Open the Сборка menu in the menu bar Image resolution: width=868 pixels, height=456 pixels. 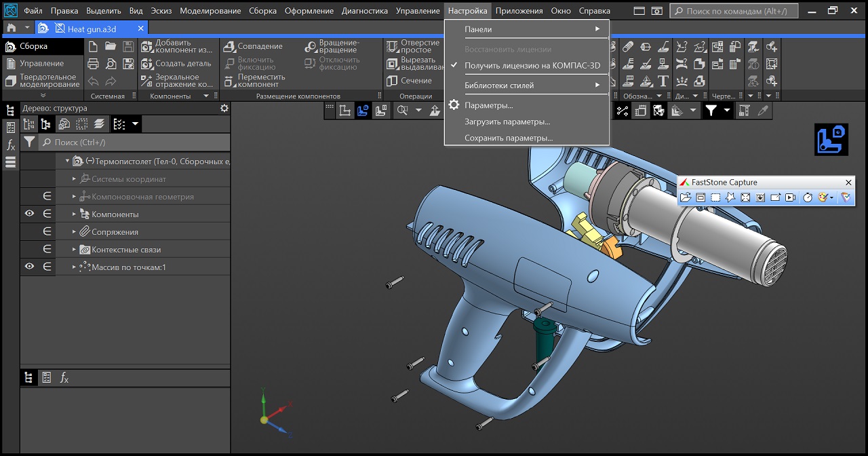click(x=262, y=11)
